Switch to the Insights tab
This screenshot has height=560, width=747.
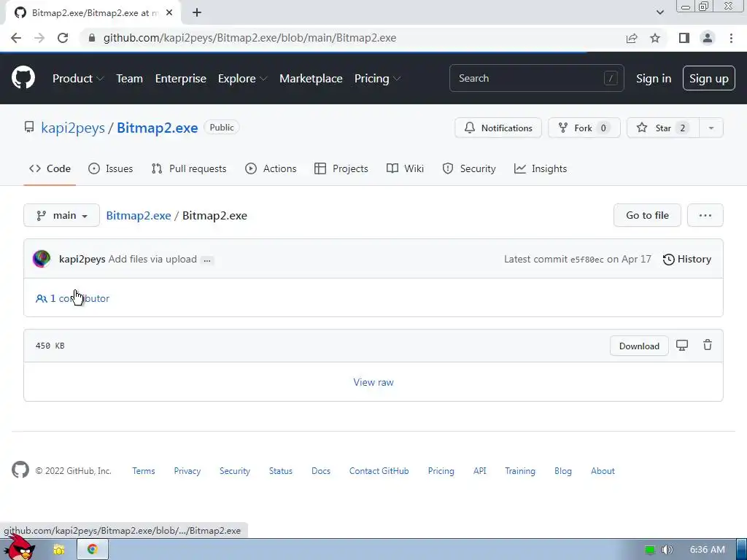click(541, 168)
